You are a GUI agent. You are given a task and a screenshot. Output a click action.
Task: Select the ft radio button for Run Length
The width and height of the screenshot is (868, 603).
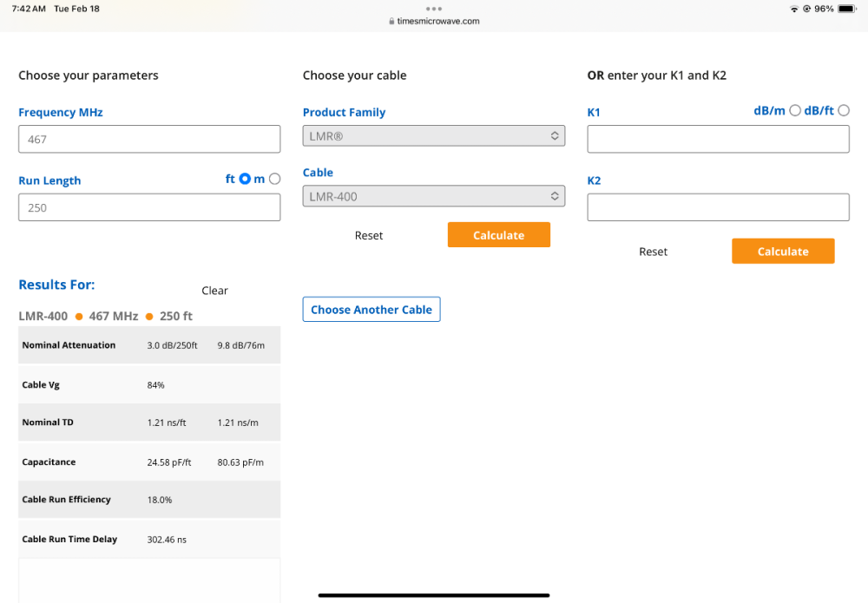[x=245, y=179]
